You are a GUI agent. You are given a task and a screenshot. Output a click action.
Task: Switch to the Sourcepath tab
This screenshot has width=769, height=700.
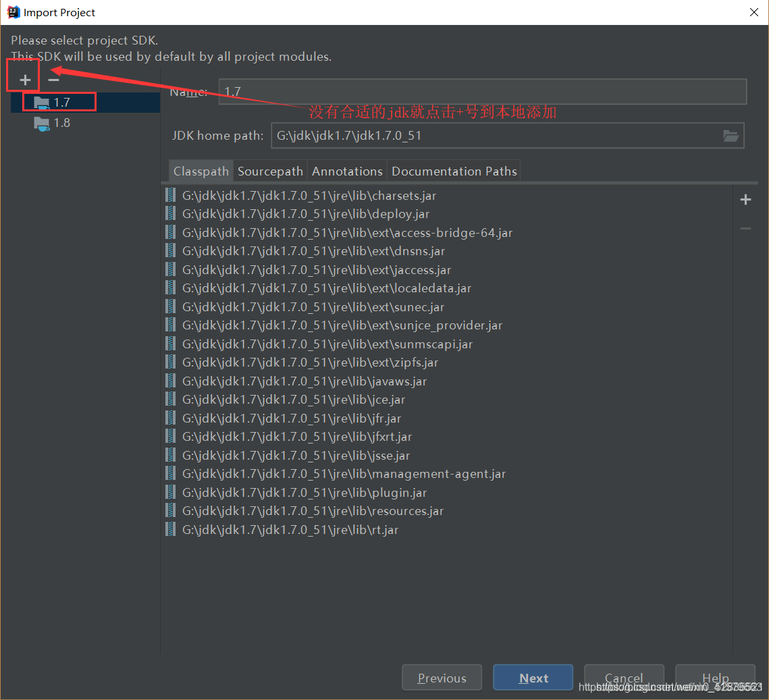[270, 171]
